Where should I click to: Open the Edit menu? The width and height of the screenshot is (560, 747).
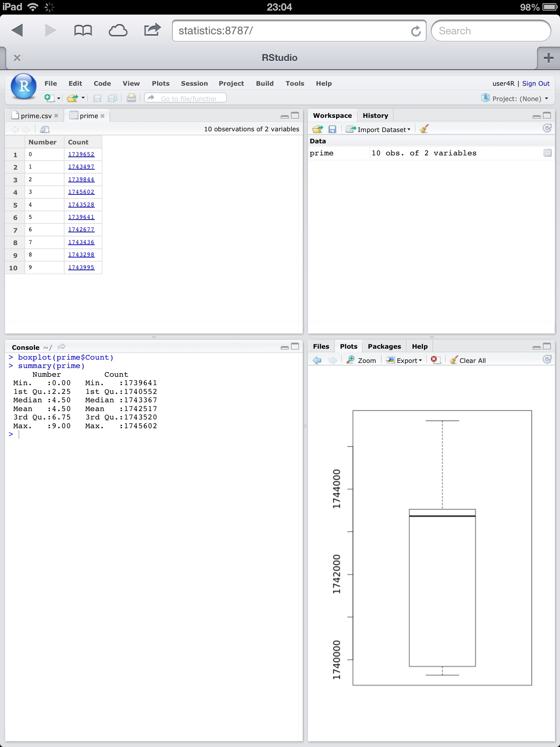[x=75, y=84]
